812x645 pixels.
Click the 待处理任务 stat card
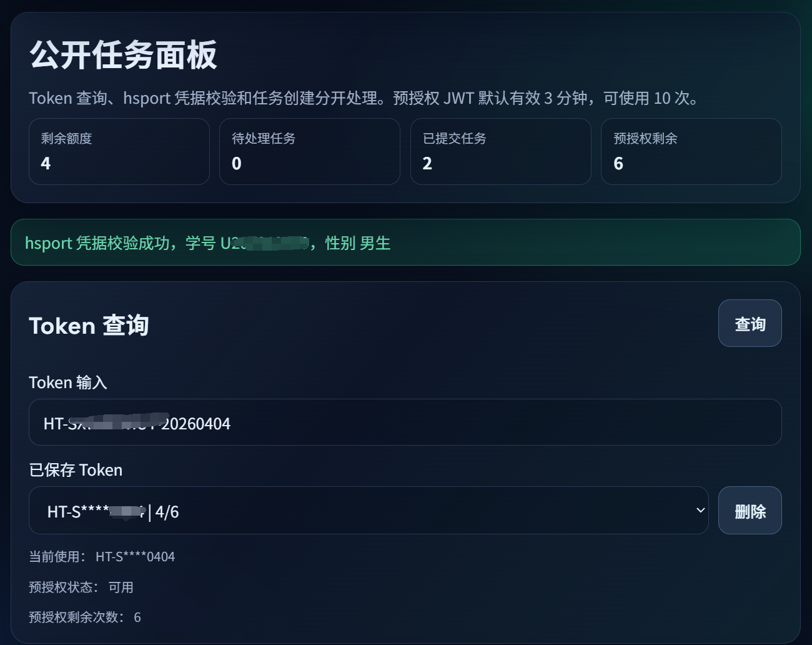point(310,151)
